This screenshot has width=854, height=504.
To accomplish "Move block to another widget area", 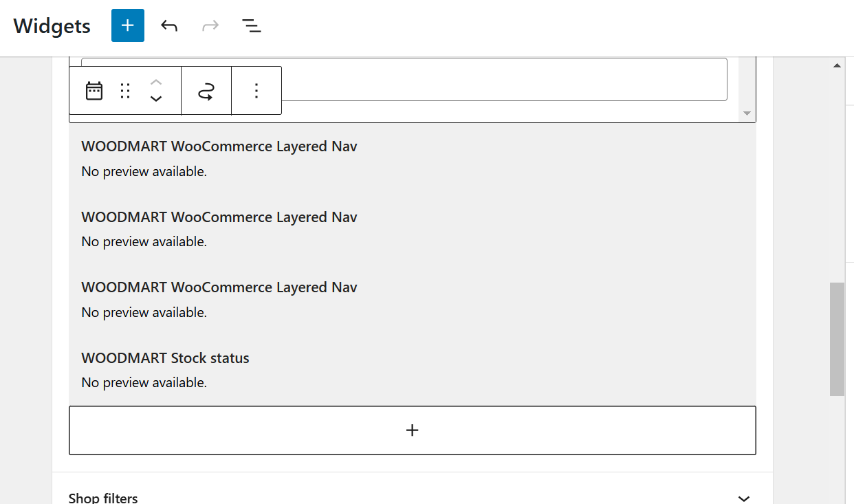I will (206, 91).
